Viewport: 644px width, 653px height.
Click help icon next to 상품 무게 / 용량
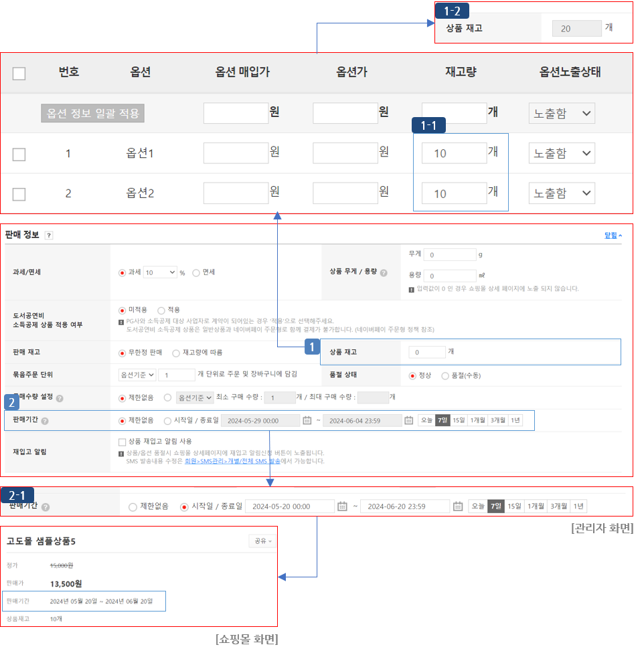click(x=384, y=273)
